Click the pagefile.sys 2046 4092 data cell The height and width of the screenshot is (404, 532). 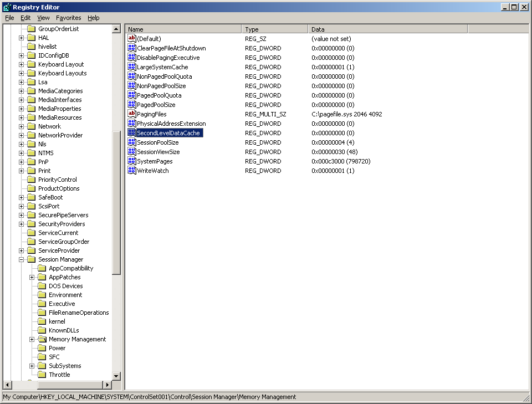[347, 114]
